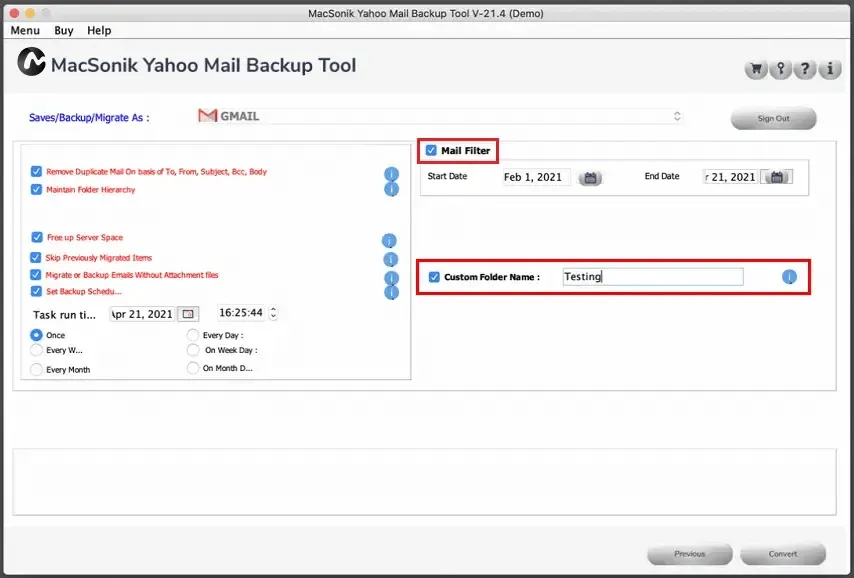Click the Custom Folder Name text field
This screenshot has width=854, height=578.
tap(653, 277)
